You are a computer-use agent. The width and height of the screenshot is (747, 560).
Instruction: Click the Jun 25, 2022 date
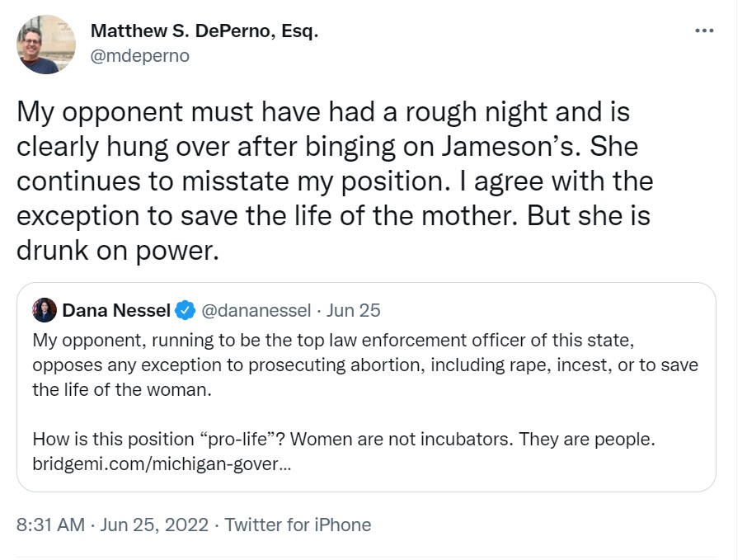pyautogui.click(x=154, y=525)
